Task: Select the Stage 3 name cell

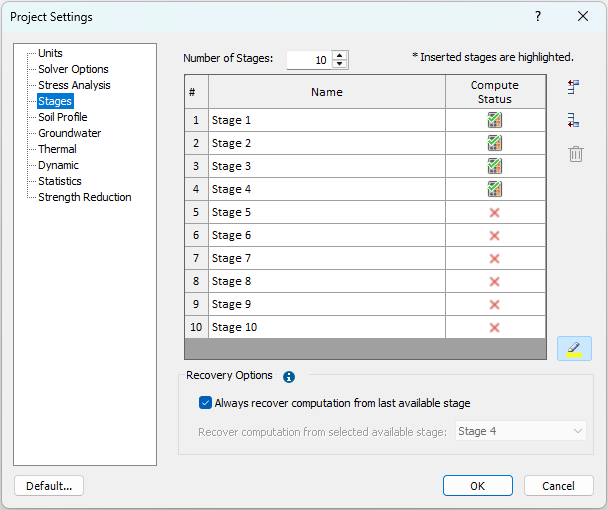Action: [x=326, y=166]
